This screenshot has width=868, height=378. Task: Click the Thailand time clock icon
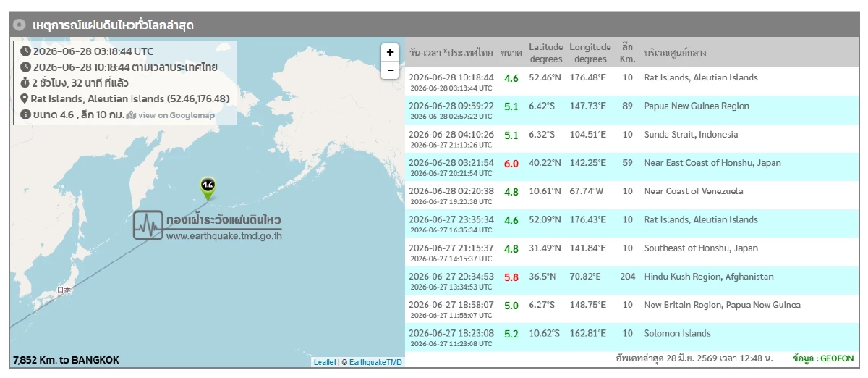[25, 67]
